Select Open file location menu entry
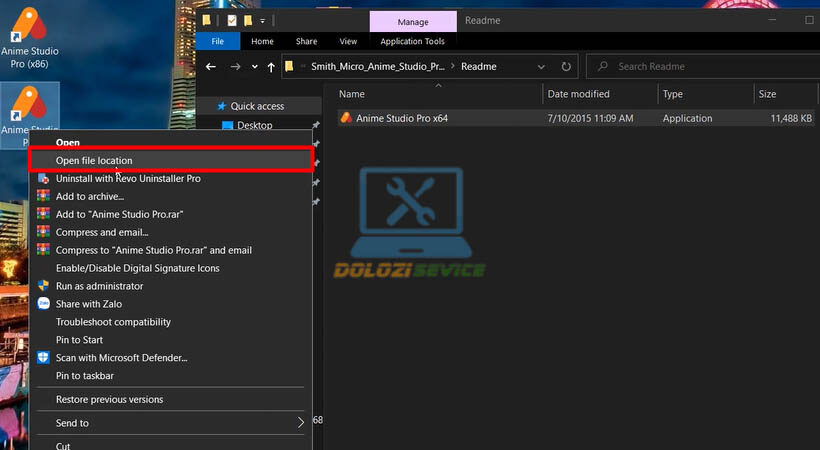Screen dimensions: 820x450 (x=94, y=160)
